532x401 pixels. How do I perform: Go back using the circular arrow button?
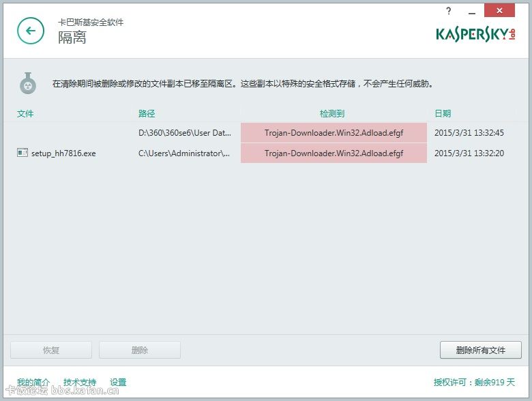pos(31,31)
